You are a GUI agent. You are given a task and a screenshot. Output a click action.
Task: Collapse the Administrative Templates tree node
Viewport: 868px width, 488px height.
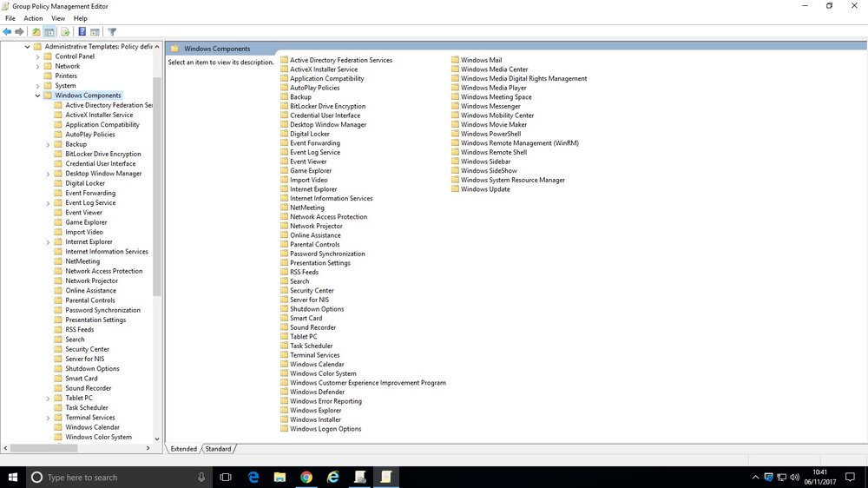27,47
